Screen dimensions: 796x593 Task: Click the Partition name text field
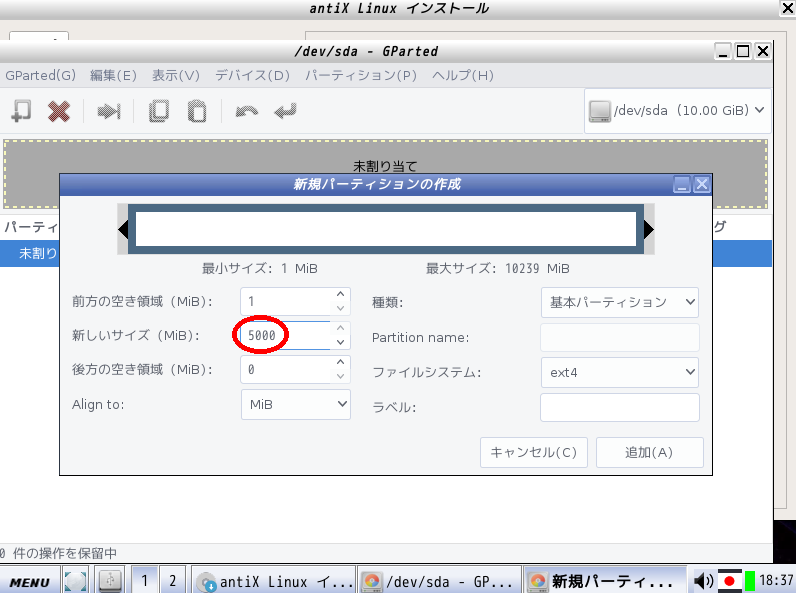620,337
